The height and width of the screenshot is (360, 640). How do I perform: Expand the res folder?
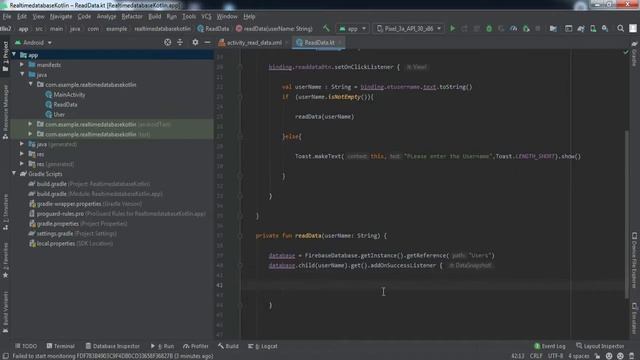tap(22, 154)
